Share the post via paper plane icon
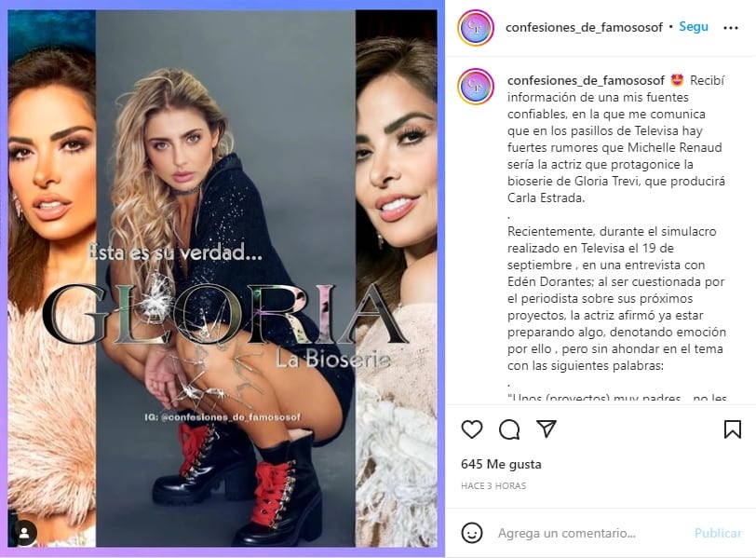The image size is (756, 558). click(x=547, y=429)
